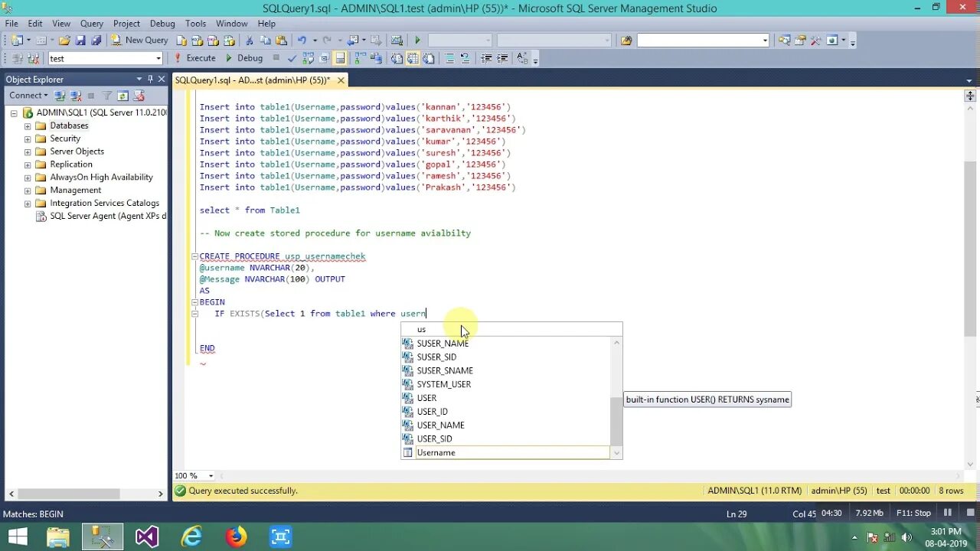The width and height of the screenshot is (980, 551).
Task: Click the New Query button
Action: [x=140, y=40]
